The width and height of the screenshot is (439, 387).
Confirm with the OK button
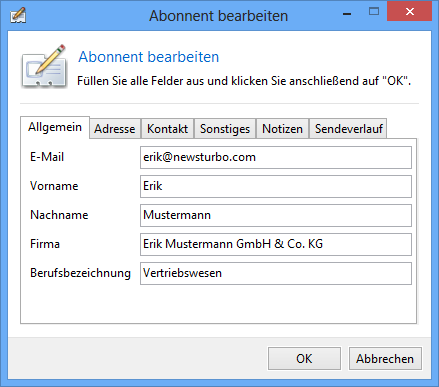304,359
